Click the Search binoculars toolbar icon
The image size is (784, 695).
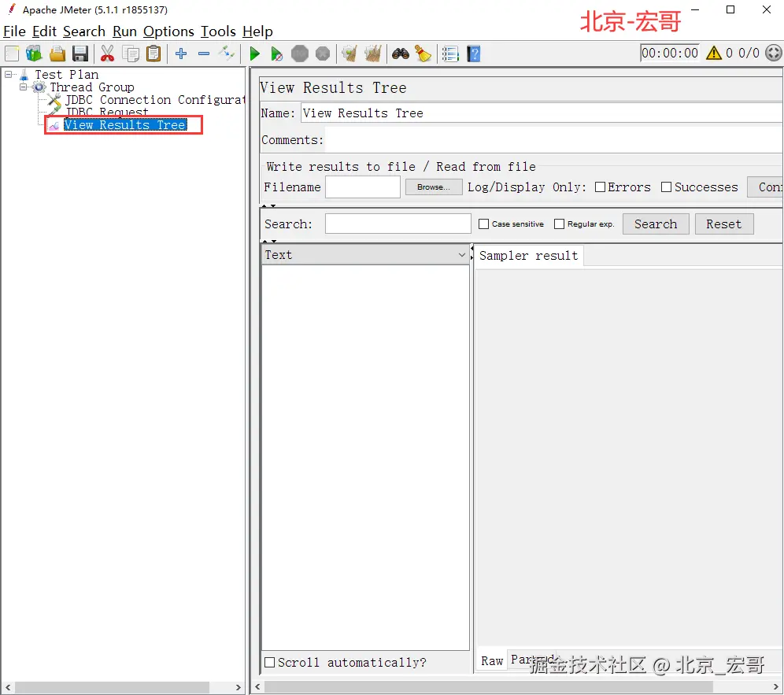click(401, 54)
